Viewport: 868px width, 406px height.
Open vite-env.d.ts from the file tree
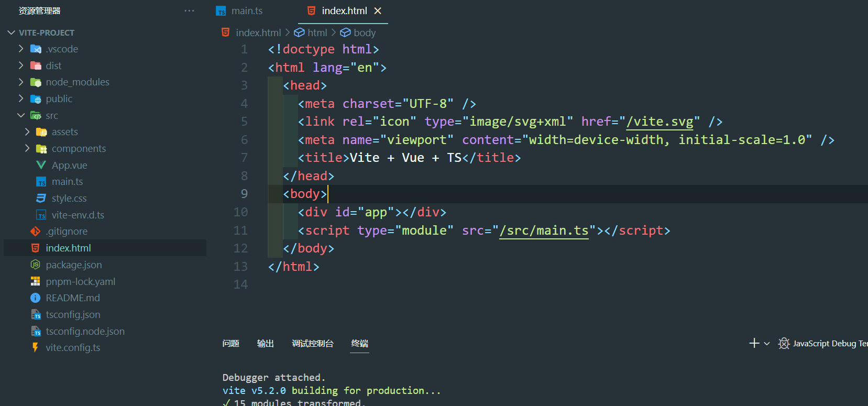coord(78,215)
